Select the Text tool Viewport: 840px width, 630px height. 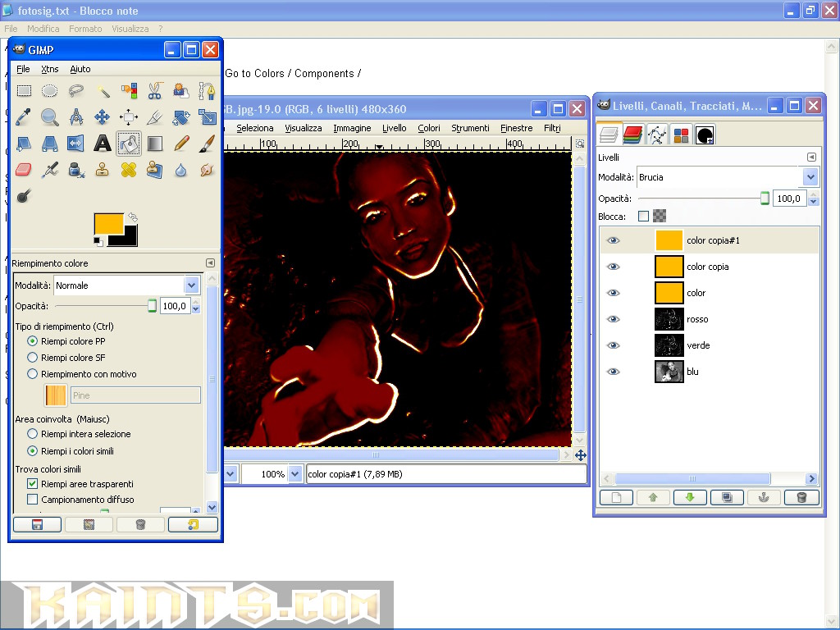pyautogui.click(x=103, y=143)
